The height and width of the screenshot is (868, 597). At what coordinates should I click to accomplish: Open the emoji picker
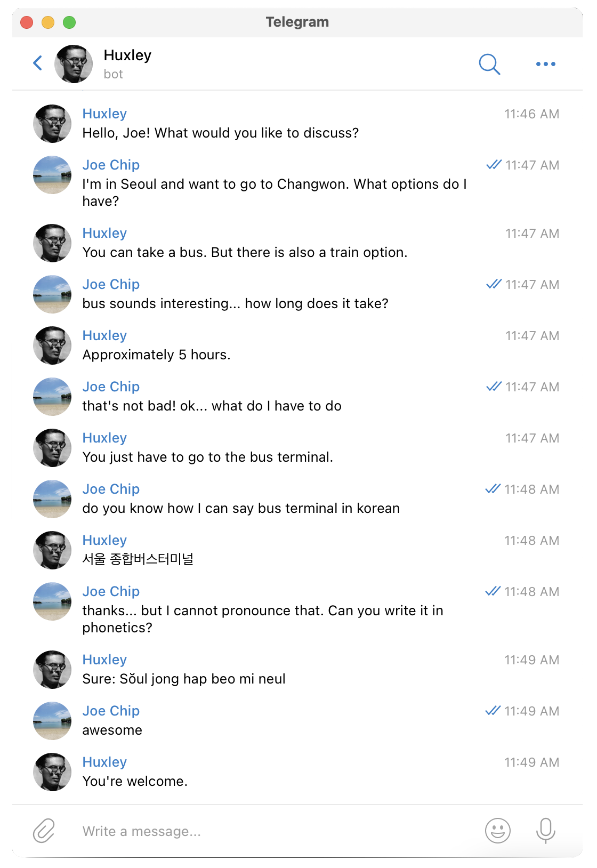498,831
